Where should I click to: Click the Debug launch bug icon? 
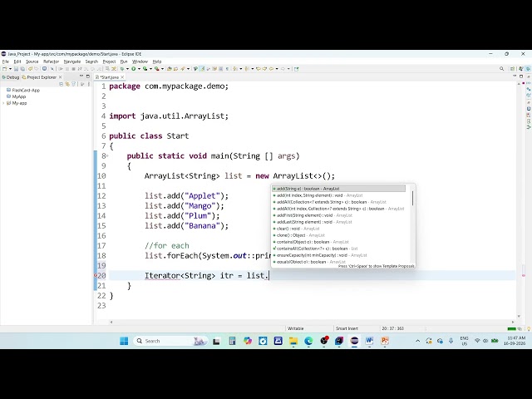[x=122, y=69]
